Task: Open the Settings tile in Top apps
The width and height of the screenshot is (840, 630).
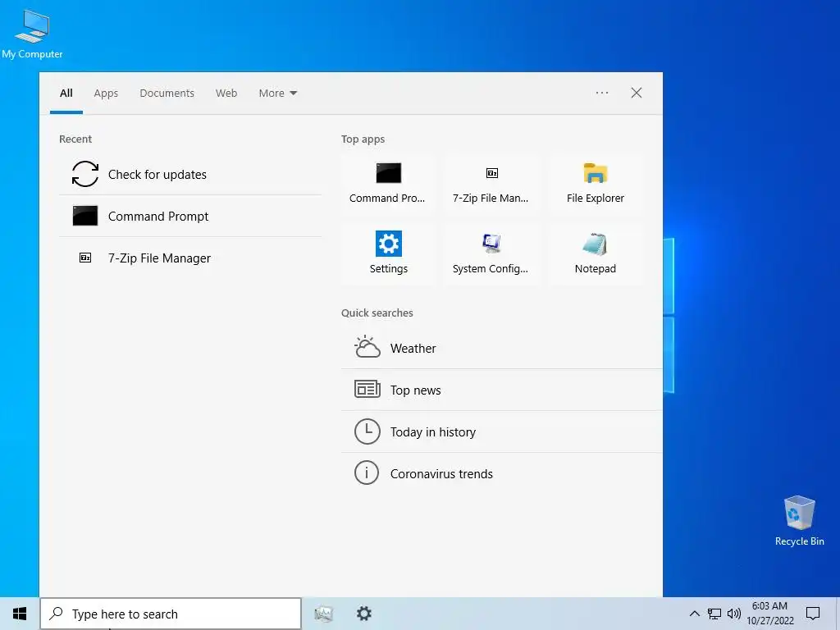Action: 388,254
